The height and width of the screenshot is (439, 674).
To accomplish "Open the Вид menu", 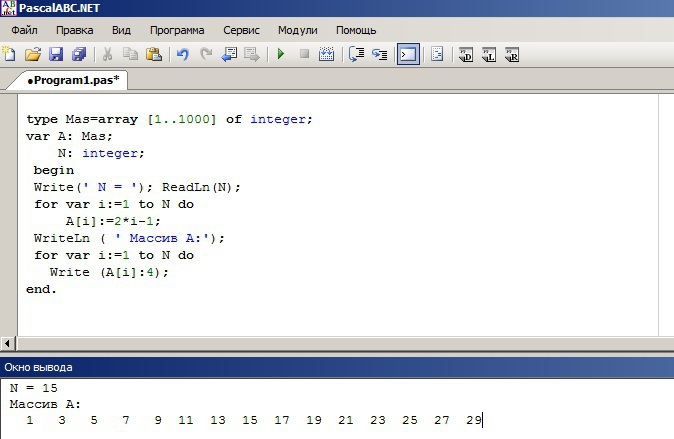I will 121,30.
